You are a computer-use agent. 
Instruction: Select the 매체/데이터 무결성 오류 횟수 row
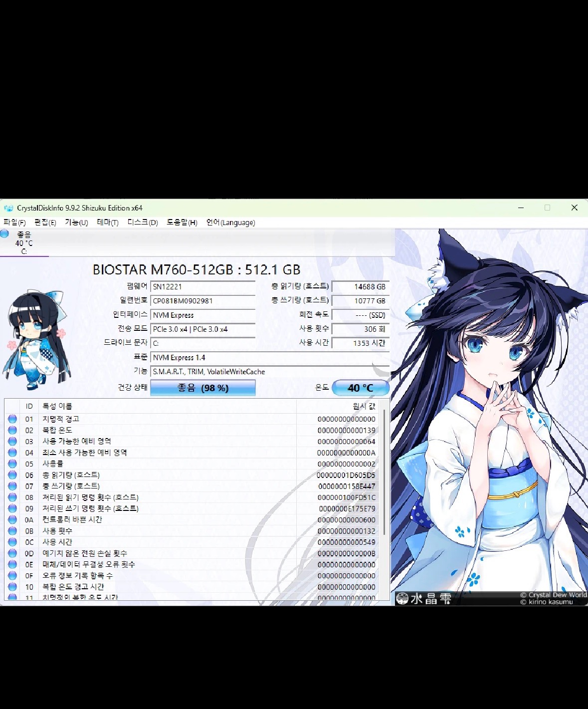[193, 564]
